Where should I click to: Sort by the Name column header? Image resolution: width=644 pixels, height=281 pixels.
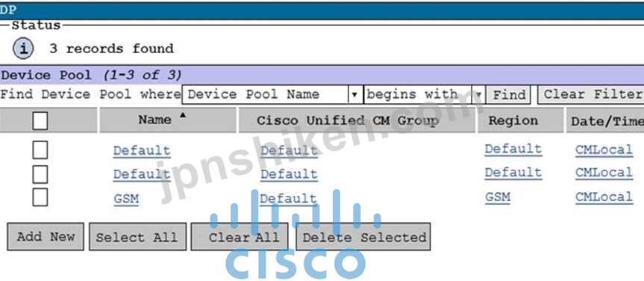click(154, 120)
